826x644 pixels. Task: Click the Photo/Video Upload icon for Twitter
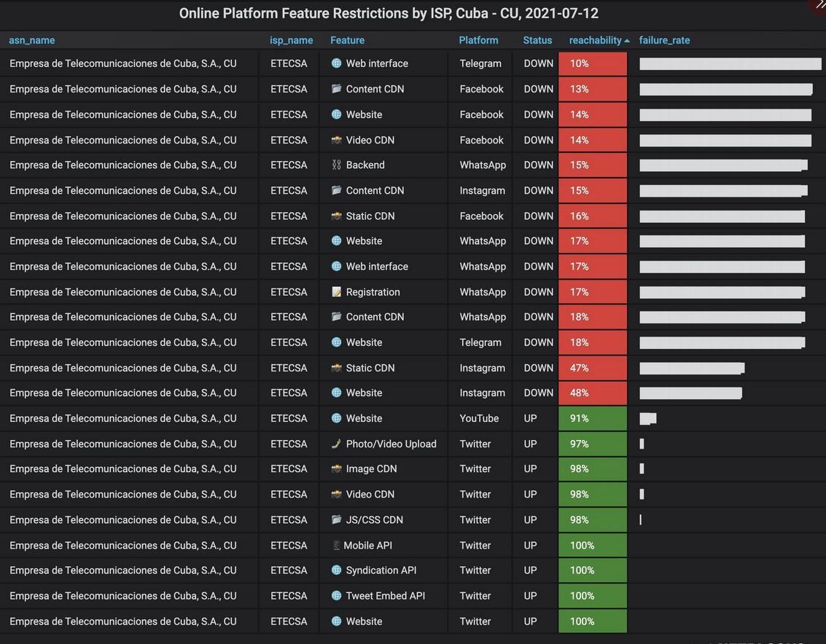(x=335, y=443)
